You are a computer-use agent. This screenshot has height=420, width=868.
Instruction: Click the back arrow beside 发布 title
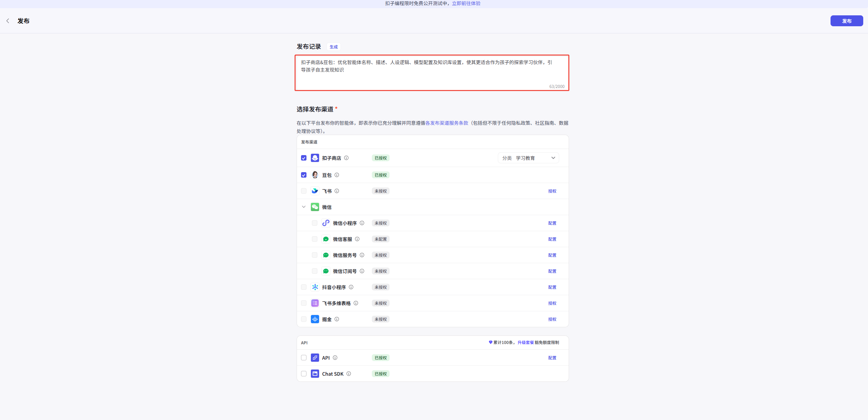(x=8, y=21)
